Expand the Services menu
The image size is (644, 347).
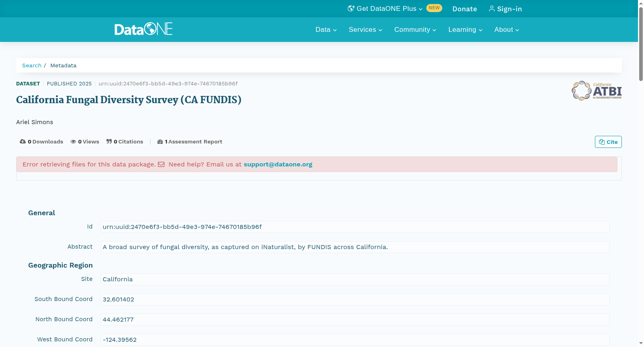click(365, 30)
